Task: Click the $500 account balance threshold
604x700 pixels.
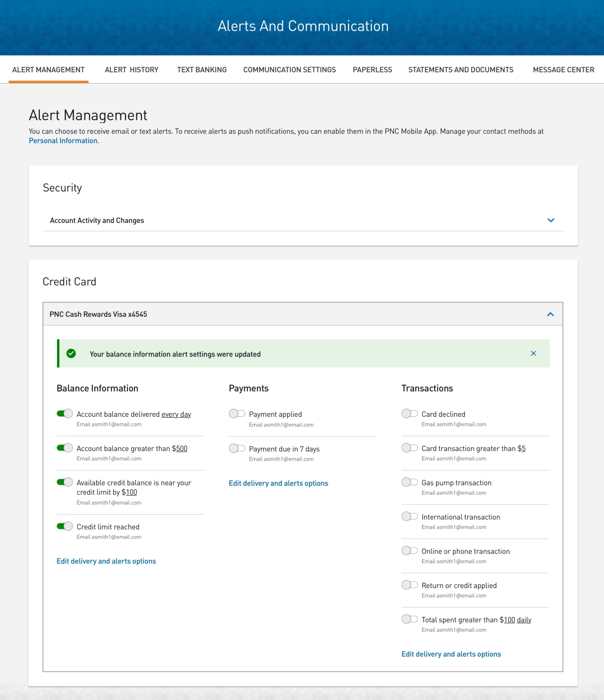Action: (x=182, y=448)
